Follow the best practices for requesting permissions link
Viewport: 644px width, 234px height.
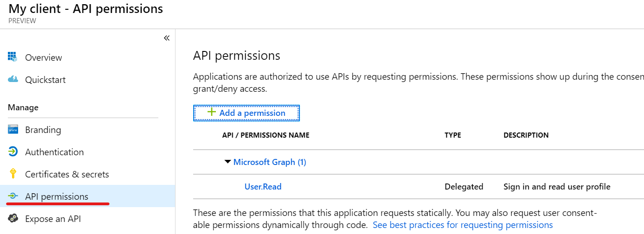pos(463,225)
